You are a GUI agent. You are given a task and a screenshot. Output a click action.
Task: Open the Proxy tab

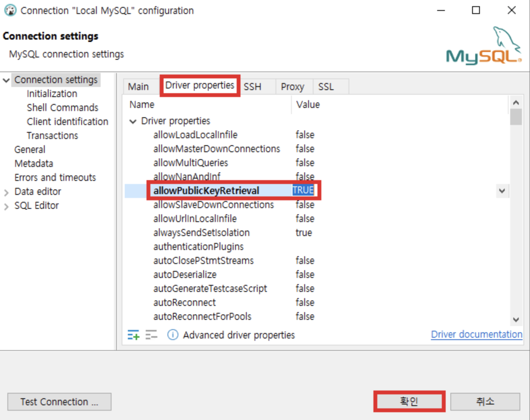[x=293, y=87]
